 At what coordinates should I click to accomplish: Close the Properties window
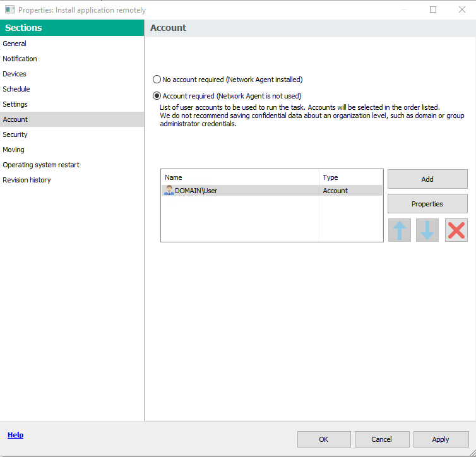(462, 9)
